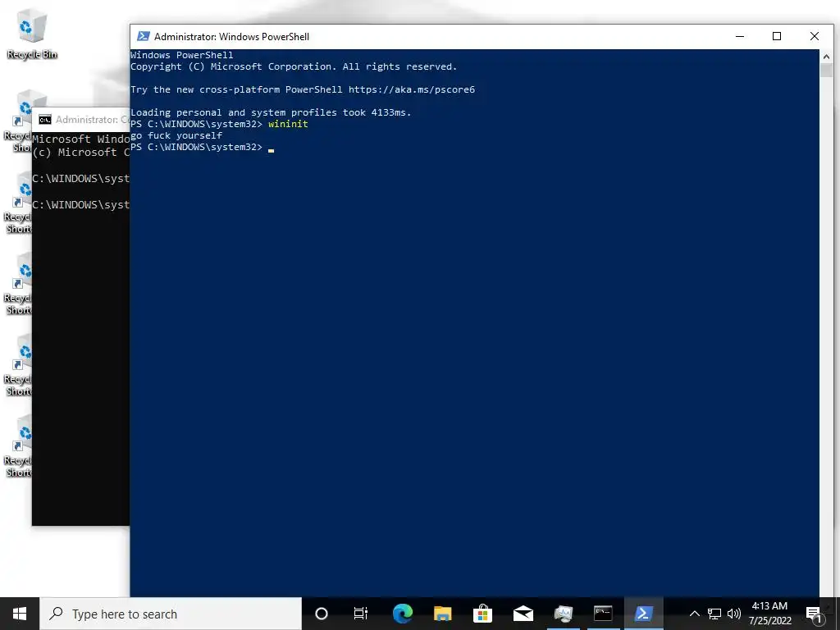Viewport: 840px width, 630px height.
Task: Open the Windows Start menu
Action: [x=20, y=614]
